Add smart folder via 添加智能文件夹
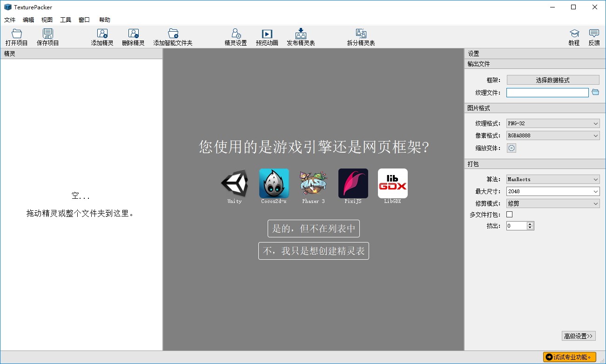This screenshot has width=606, height=364. click(x=173, y=37)
